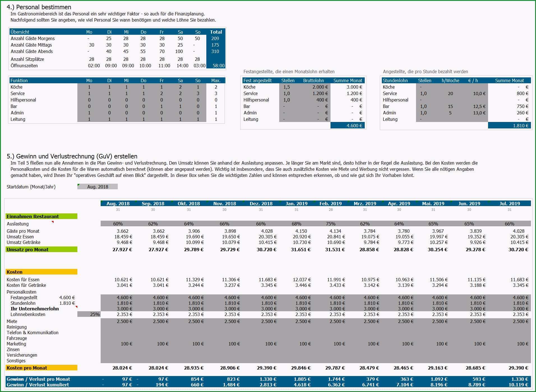Click the red comment marker next to Auslastung
This screenshot has width=536, height=392.
[x=52, y=222]
